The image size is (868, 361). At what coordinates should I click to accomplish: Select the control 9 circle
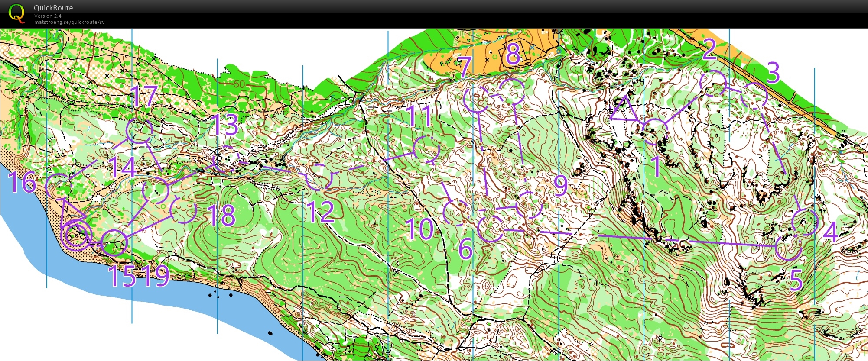(530, 205)
